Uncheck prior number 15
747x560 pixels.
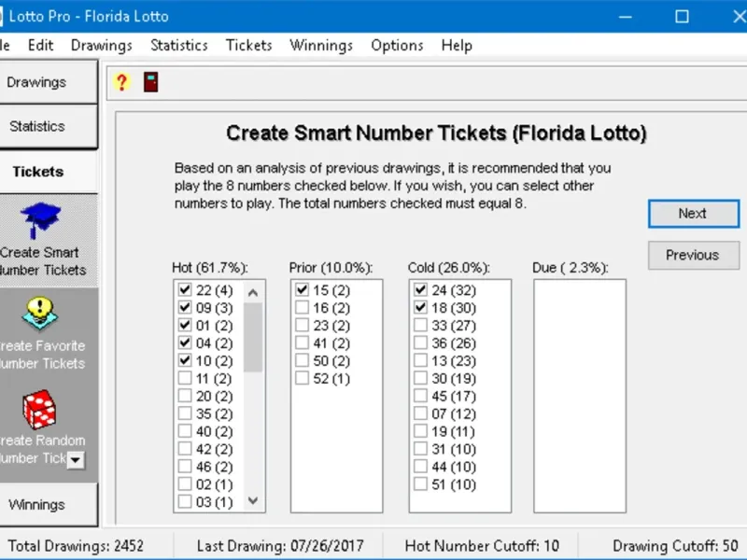(302, 289)
